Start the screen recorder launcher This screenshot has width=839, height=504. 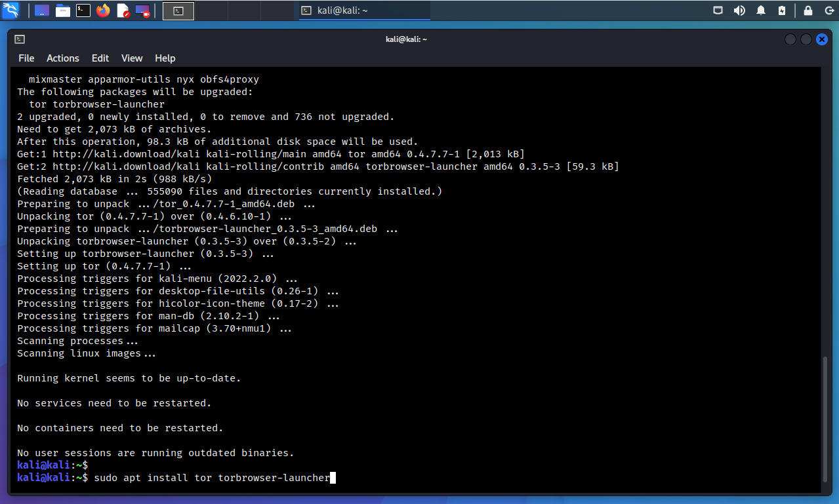click(142, 10)
